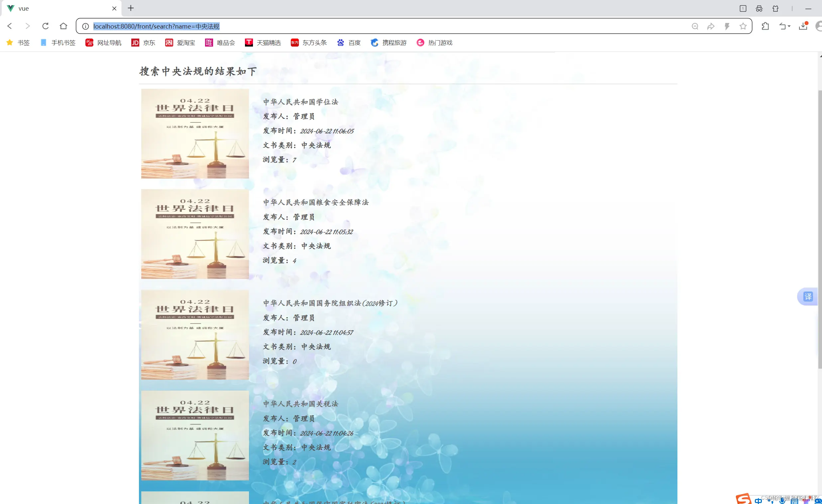Image resolution: width=822 pixels, height=504 pixels.
Task: Click the tab count box icon
Action: coord(743,8)
